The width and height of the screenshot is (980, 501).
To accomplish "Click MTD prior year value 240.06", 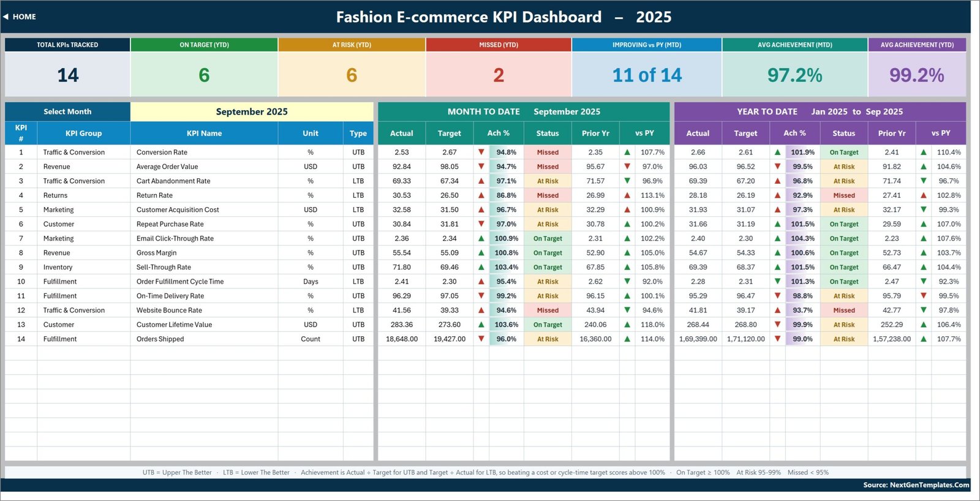I will point(595,325).
